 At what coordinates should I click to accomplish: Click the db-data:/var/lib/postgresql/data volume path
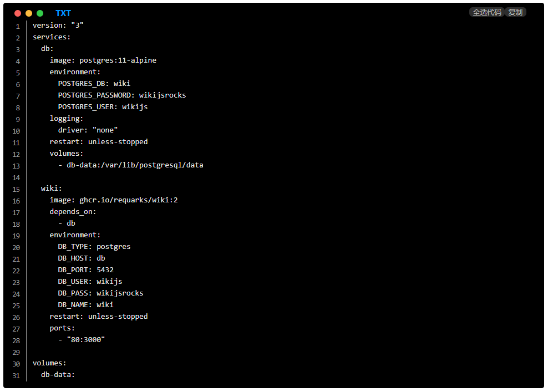tap(135, 165)
